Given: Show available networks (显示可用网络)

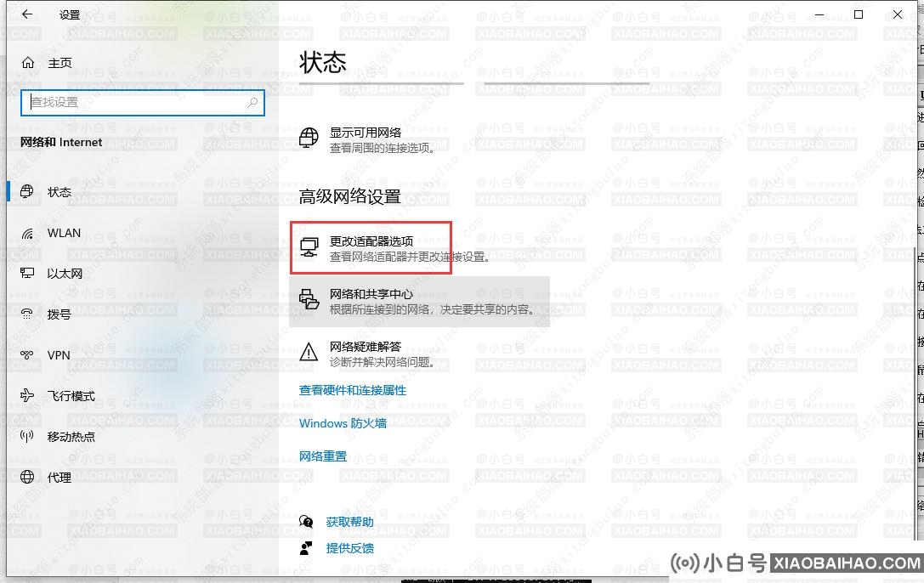Looking at the screenshot, I should pyautogui.click(x=366, y=133).
